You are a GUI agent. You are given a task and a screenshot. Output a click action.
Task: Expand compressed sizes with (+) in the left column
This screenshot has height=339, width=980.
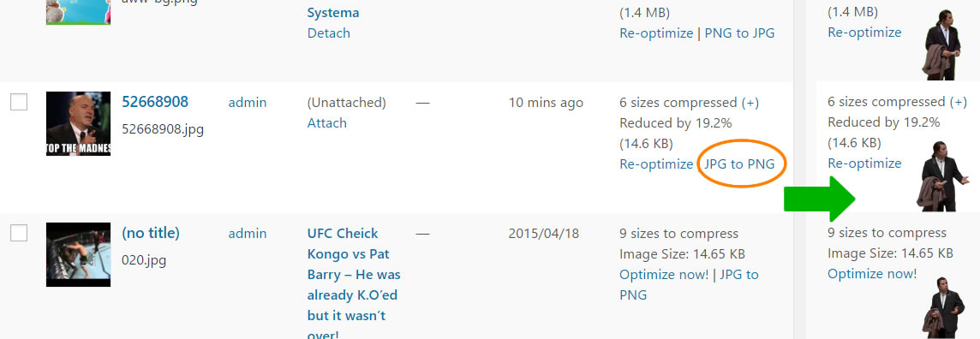(750, 103)
